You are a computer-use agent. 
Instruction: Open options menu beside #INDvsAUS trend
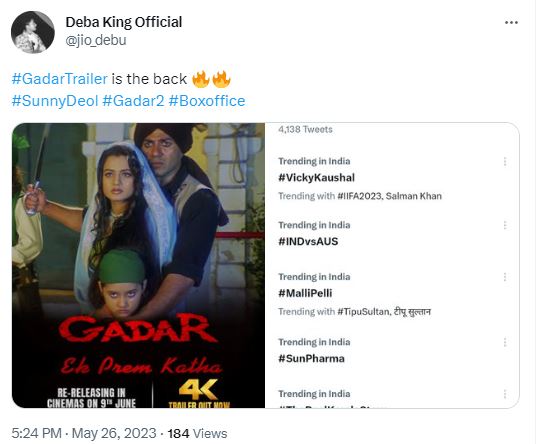pyautogui.click(x=505, y=225)
